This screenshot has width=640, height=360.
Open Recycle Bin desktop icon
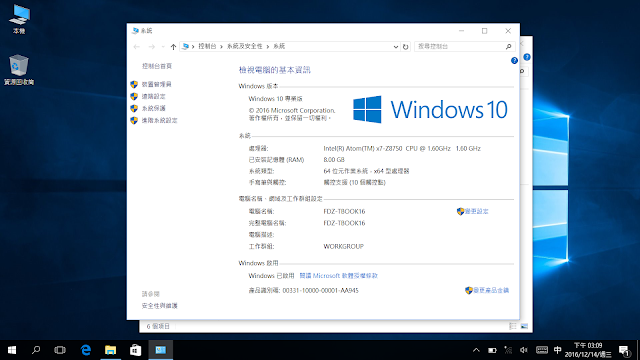19,70
